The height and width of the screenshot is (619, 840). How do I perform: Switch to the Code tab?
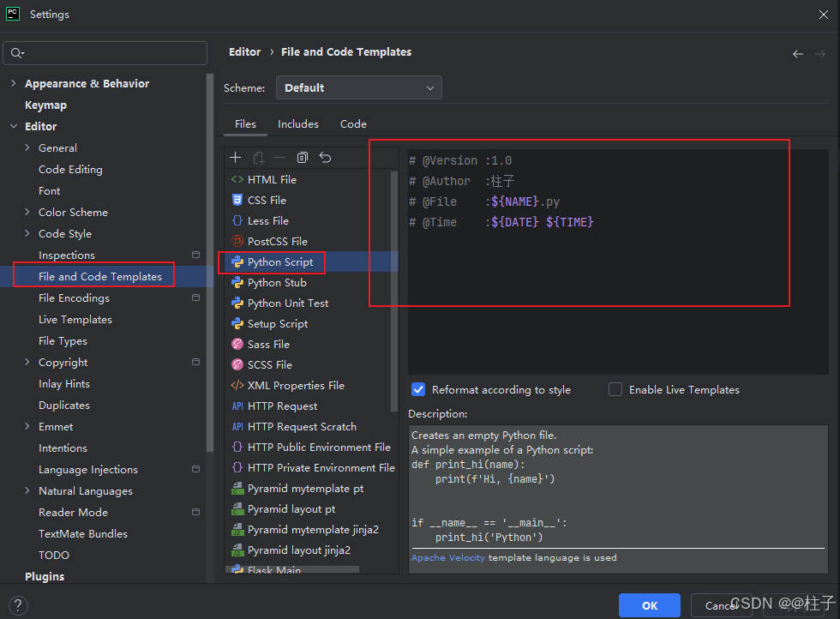point(353,123)
